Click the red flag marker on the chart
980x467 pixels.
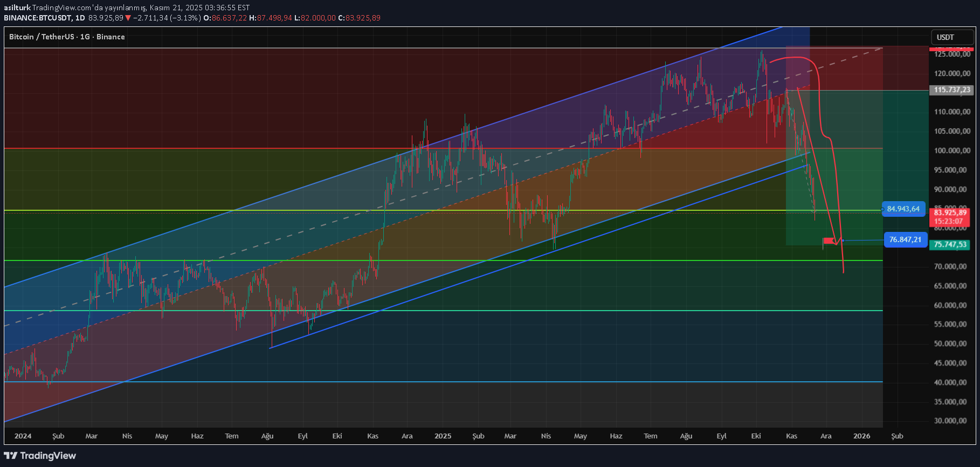(x=828, y=241)
